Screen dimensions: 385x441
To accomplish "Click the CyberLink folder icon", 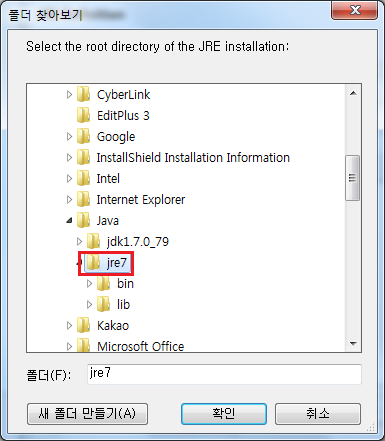I will [x=83, y=94].
